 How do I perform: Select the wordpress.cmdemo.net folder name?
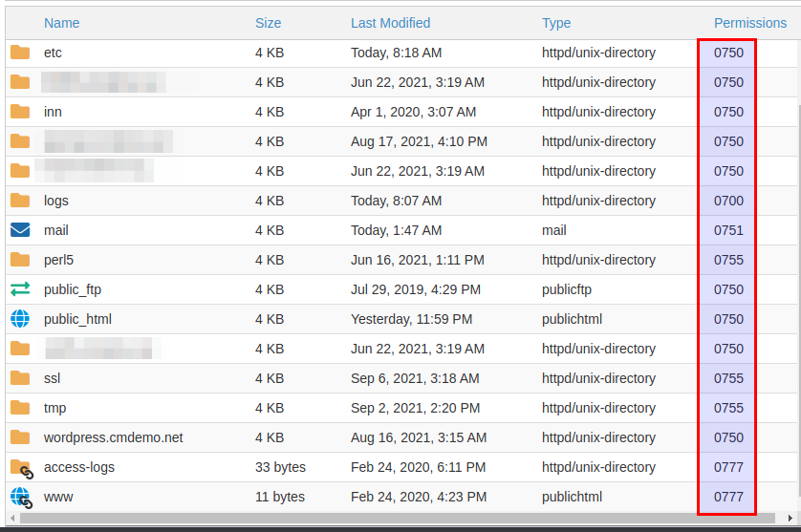pyautogui.click(x=113, y=437)
